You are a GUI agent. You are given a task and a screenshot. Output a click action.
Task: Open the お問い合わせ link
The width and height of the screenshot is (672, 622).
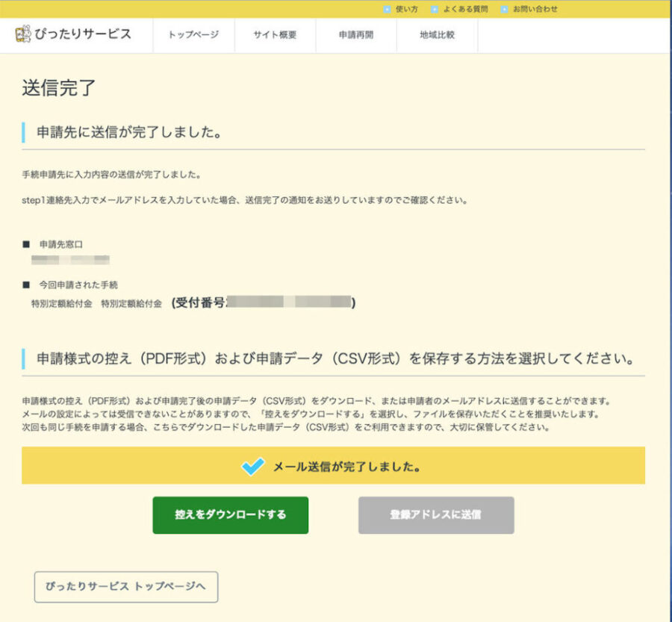[535, 9]
